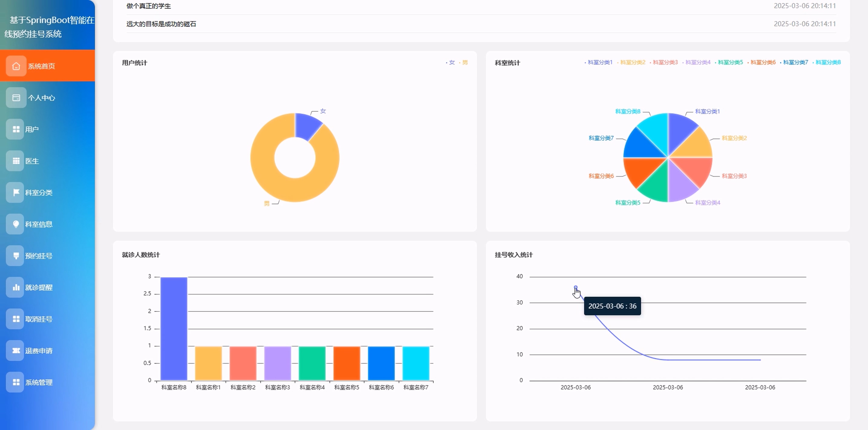Open the 取消挂号 menu item

[x=39, y=319]
